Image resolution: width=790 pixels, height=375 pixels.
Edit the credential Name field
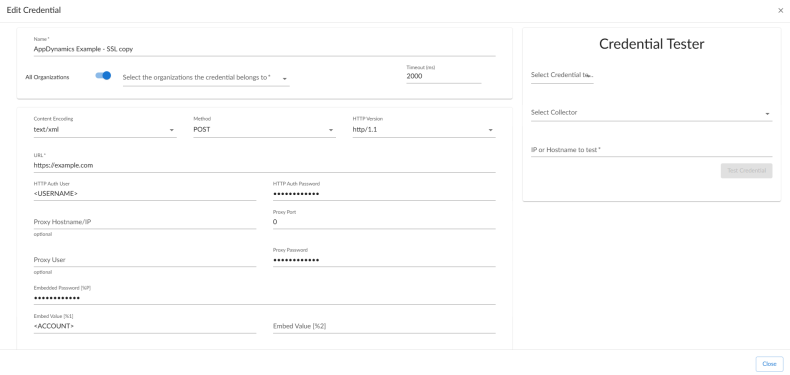pyautogui.click(x=265, y=49)
